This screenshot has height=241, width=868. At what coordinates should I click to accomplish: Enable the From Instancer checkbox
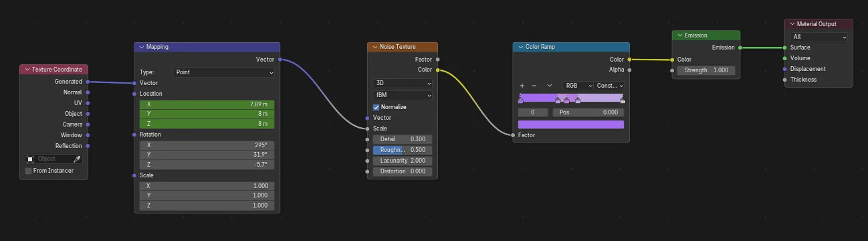pyautogui.click(x=28, y=171)
